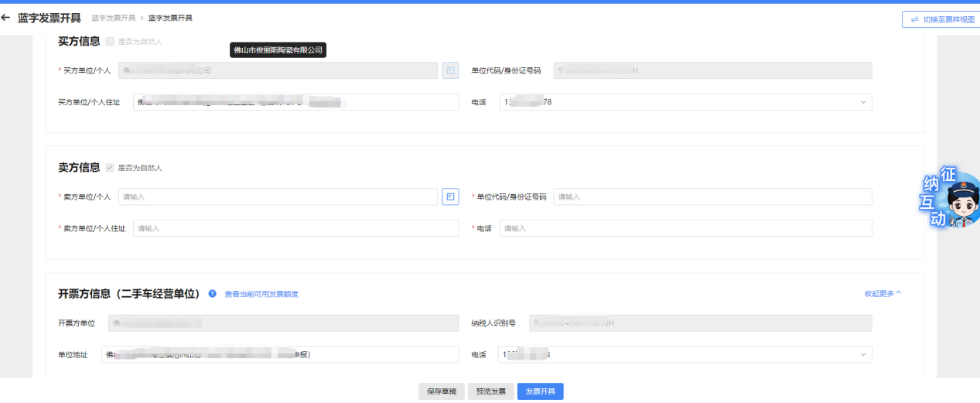Click the blue 发票开具 button

pyautogui.click(x=540, y=391)
